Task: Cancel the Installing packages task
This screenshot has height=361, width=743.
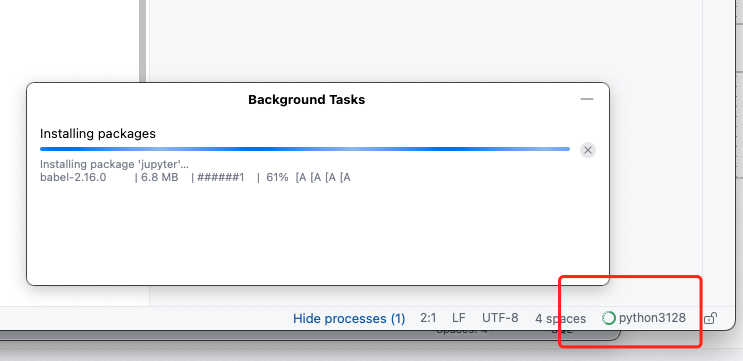Action: 588,150
